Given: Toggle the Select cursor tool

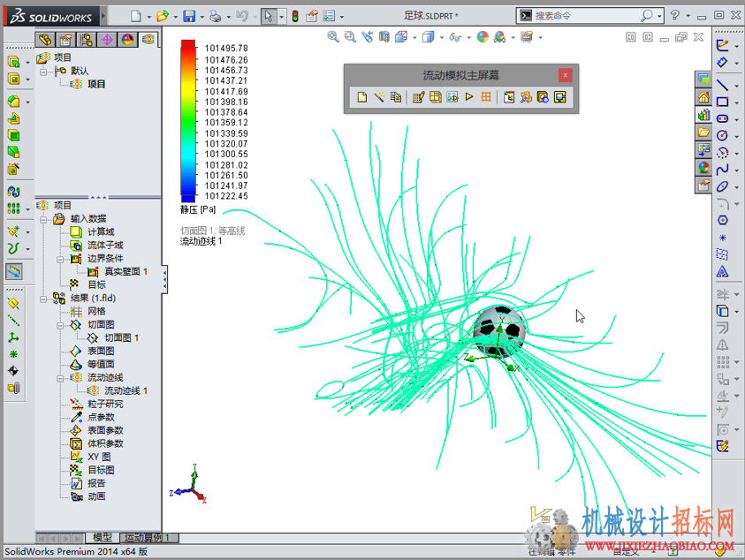Looking at the screenshot, I should pos(269,16).
